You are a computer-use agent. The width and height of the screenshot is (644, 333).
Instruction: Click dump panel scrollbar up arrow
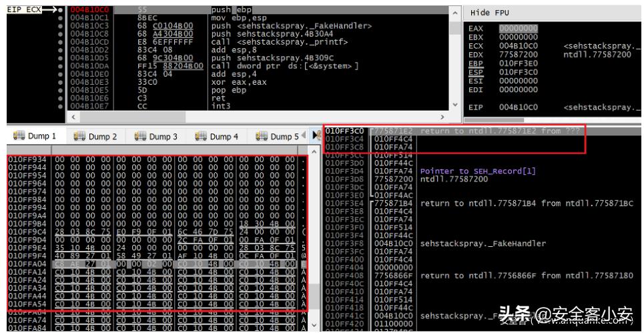pos(314,151)
